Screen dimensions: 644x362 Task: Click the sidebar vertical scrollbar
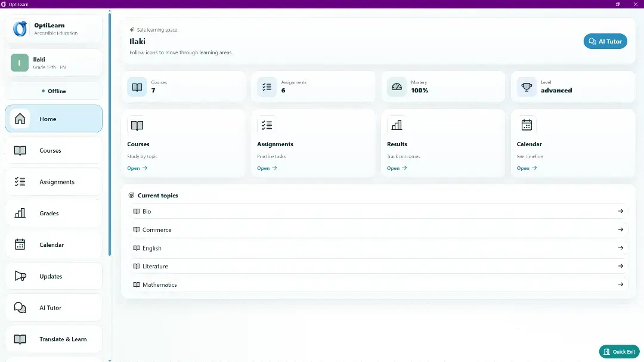pyautogui.click(x=110, y=134)
